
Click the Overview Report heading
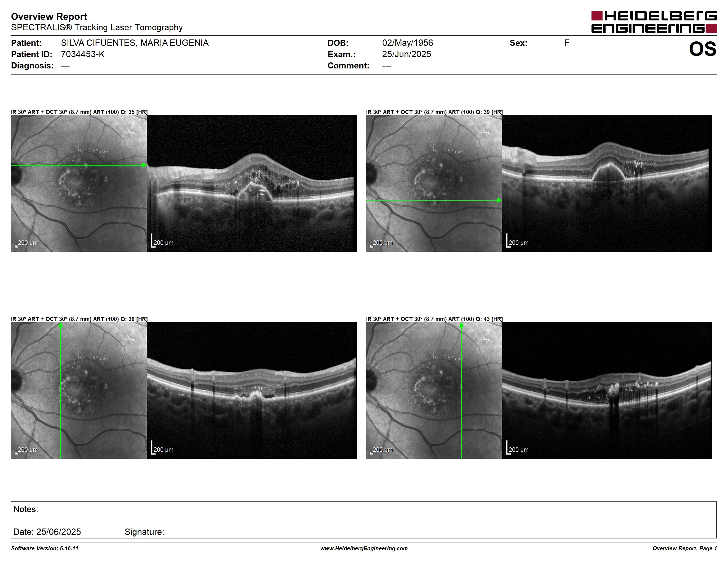(49, 16)
